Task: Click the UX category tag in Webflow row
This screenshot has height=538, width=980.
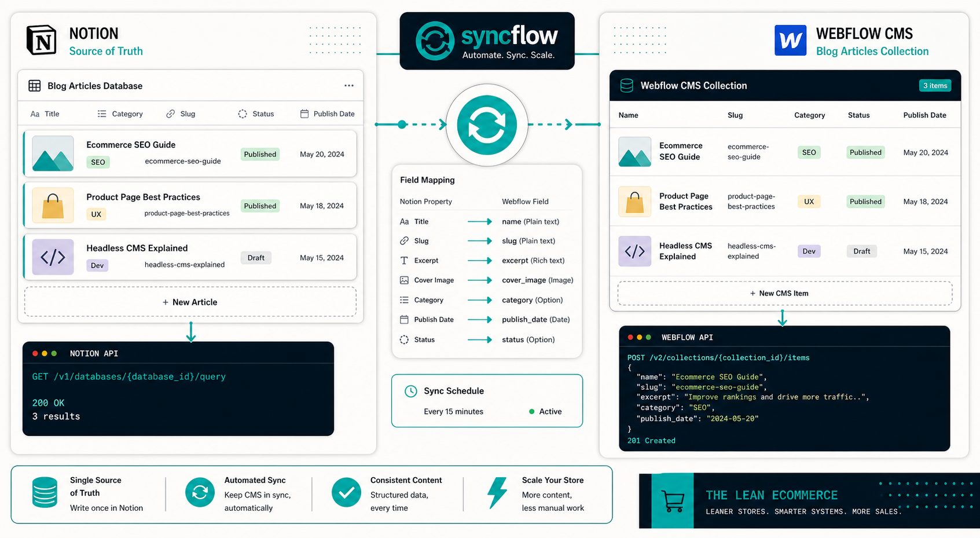Action: click(809, 202)
